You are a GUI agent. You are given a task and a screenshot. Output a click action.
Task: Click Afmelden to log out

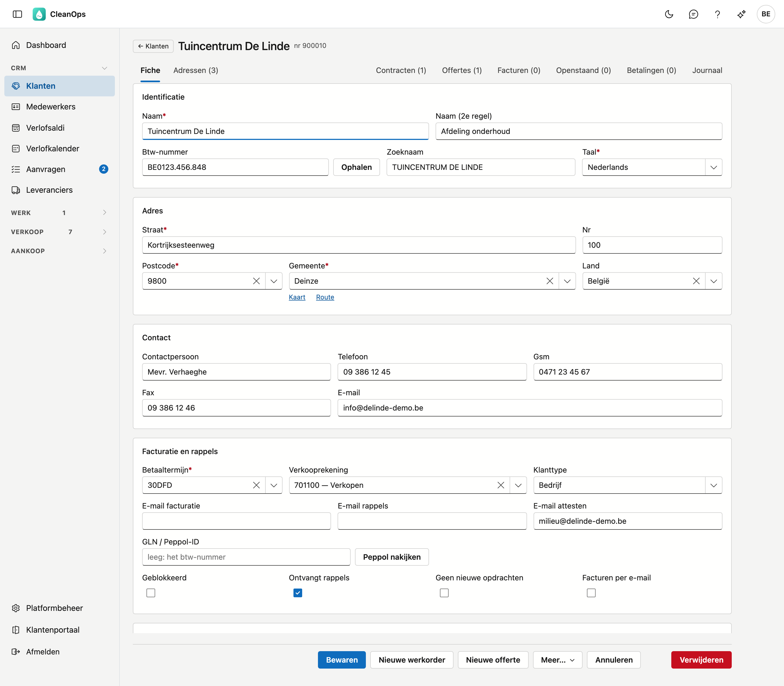[59, 651]
